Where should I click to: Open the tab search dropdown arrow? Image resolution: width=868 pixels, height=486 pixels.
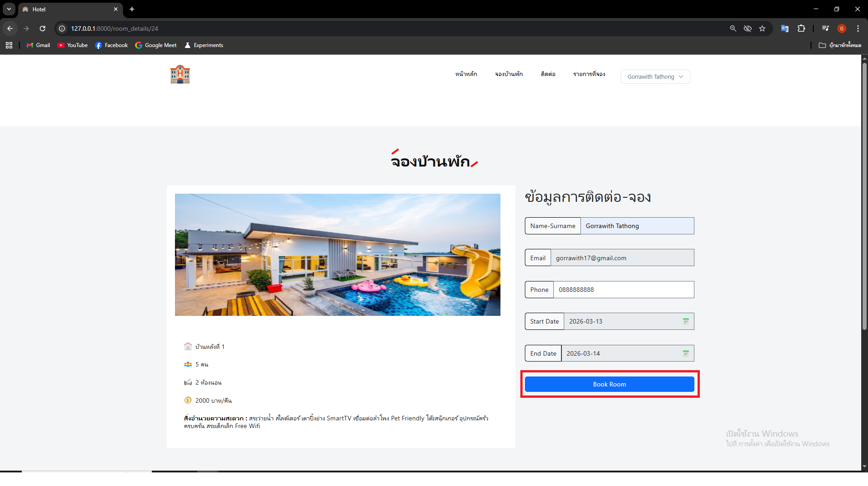click(9, 9)
